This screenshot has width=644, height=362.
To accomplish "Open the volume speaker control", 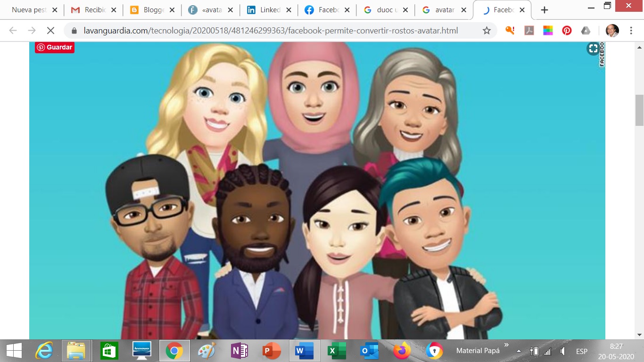I will coord(562,351).
